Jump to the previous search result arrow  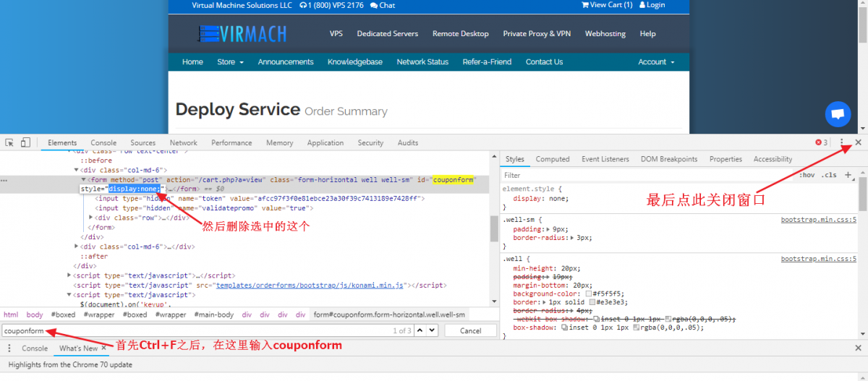[x=421, y=330]
